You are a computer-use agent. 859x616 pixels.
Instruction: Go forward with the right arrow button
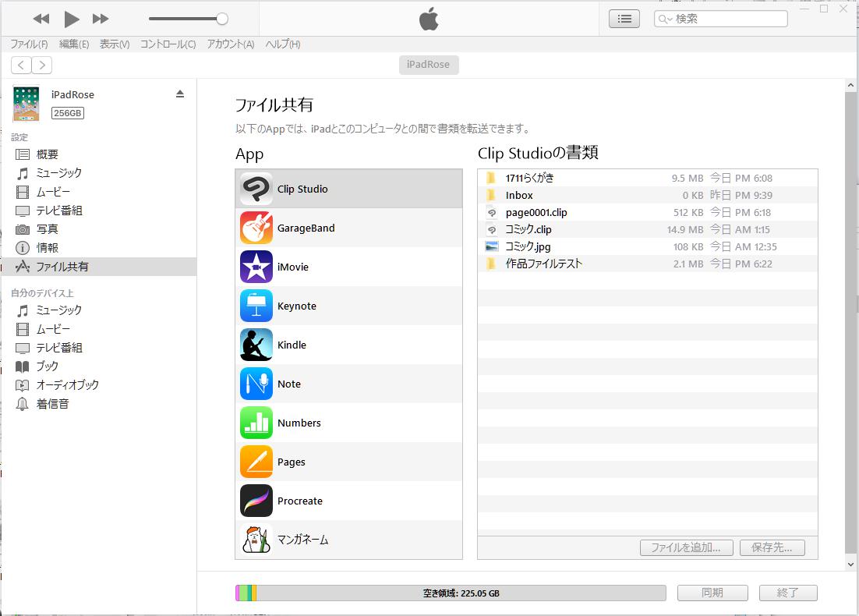coord(42,65)
